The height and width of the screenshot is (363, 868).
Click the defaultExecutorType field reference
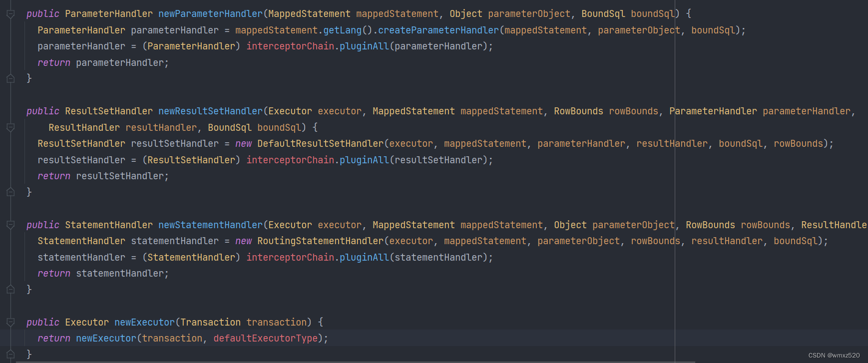[x=266, y=339]
